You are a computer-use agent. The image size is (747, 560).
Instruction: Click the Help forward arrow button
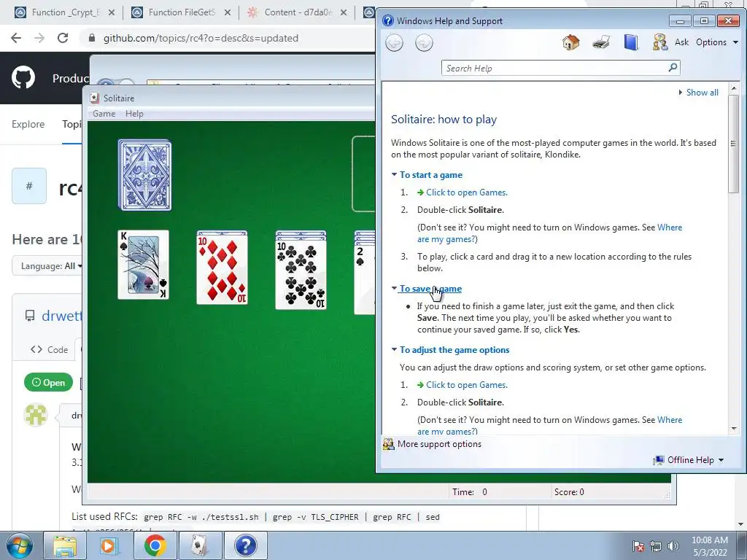424,43
